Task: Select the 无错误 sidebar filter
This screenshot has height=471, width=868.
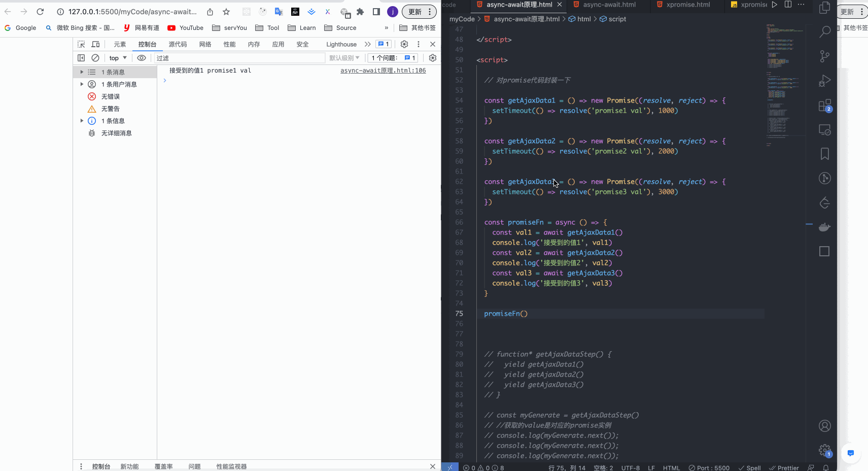Action: [111, 96]
